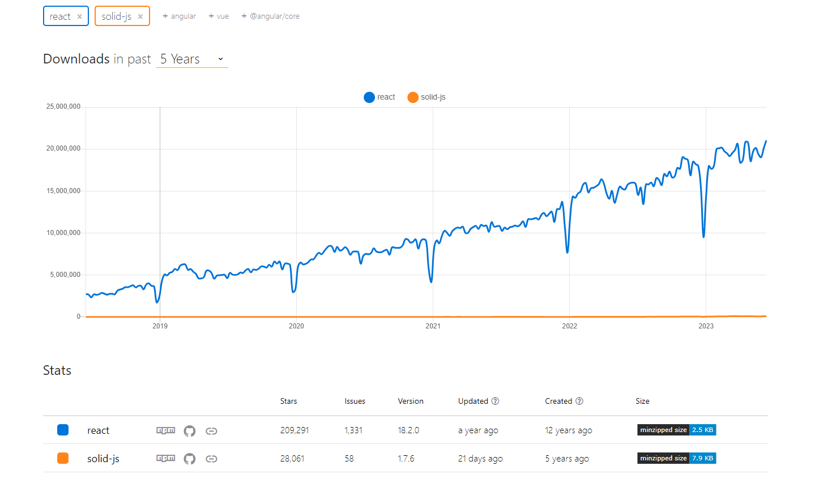
Task: Click the Stars column header
Action: (x=288, y=401)
